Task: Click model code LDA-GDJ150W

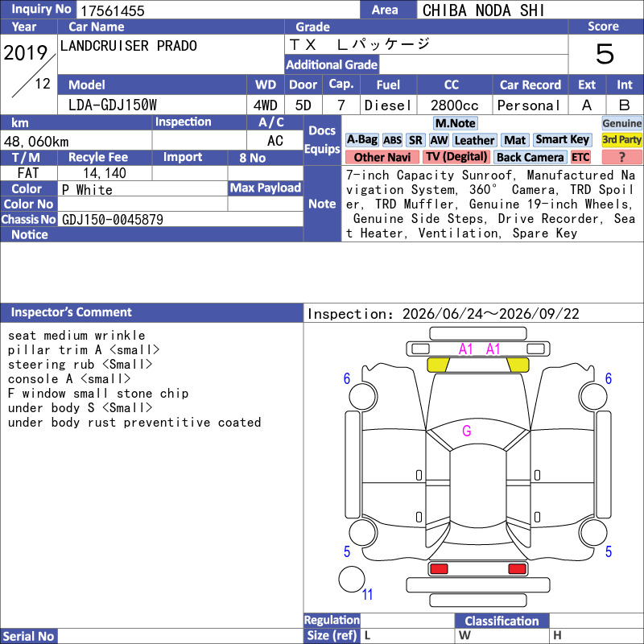Action: pos(113,105)
